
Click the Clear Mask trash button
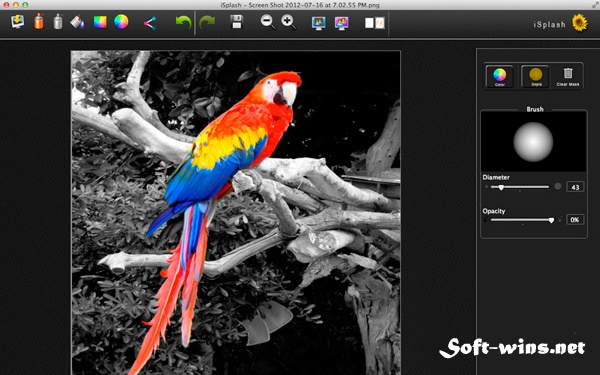click(568, 77)
